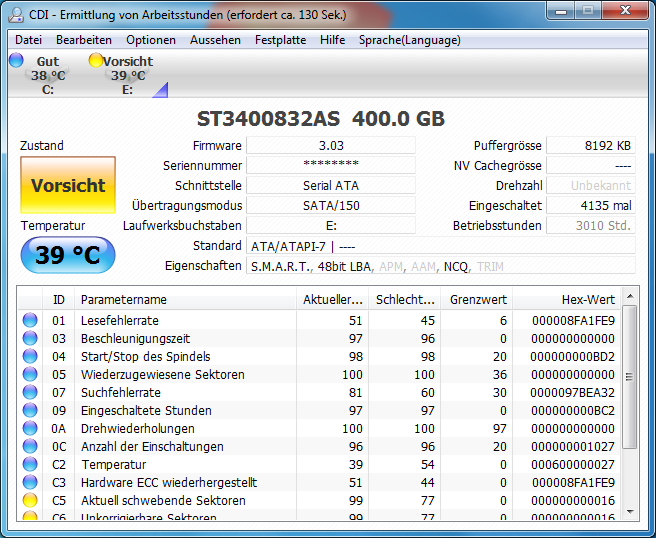Select the Suchfehlerrate parameter row
The height and width of the screenshot is (538, 656).
(x=320, y=392)
